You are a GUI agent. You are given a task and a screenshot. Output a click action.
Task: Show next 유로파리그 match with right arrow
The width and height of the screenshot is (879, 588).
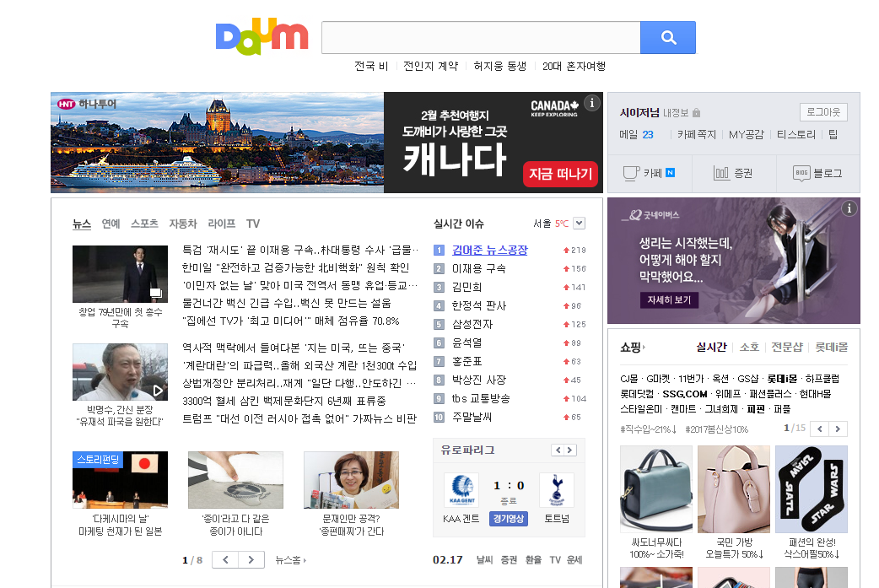coord(570,450)
